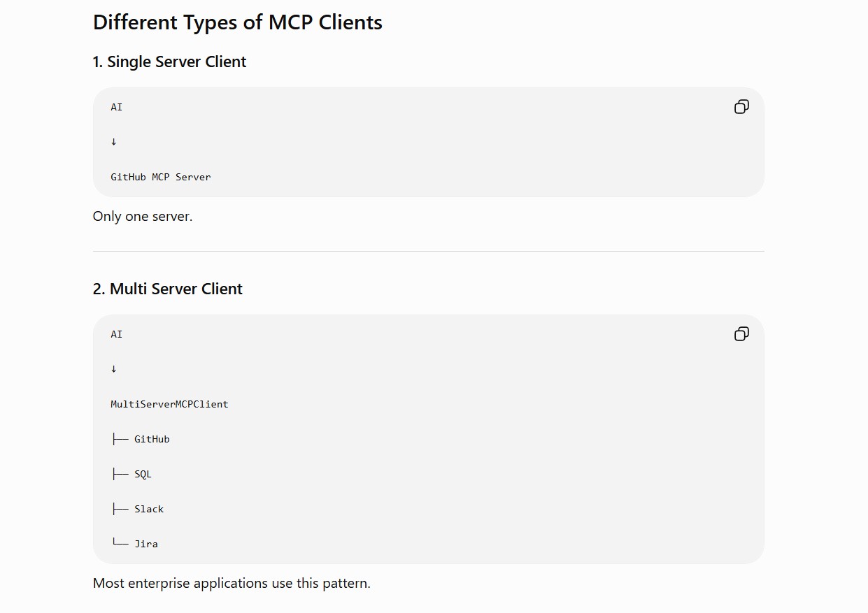Click the 'GitHub' tree branch line

[x=141, y=439]
